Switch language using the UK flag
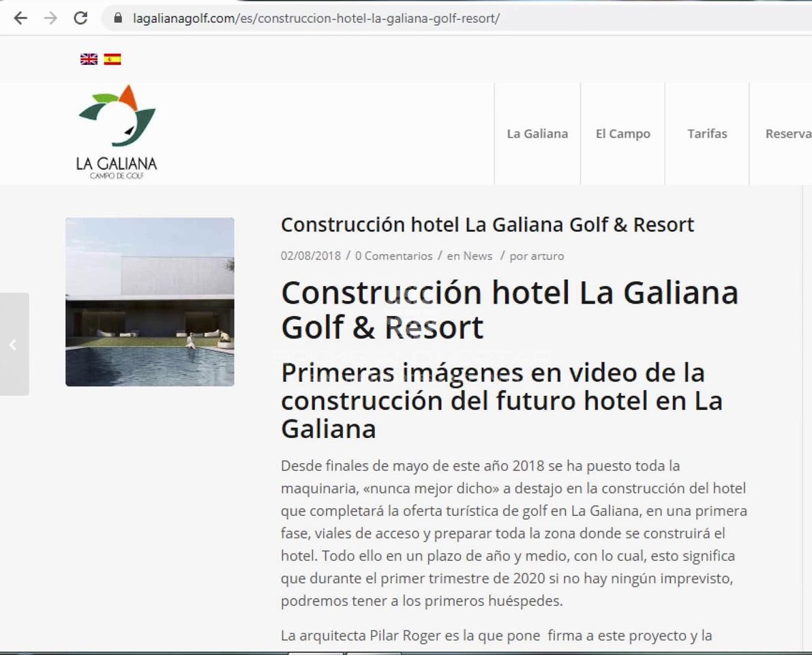Screen dimensions: 812x655 89,59
